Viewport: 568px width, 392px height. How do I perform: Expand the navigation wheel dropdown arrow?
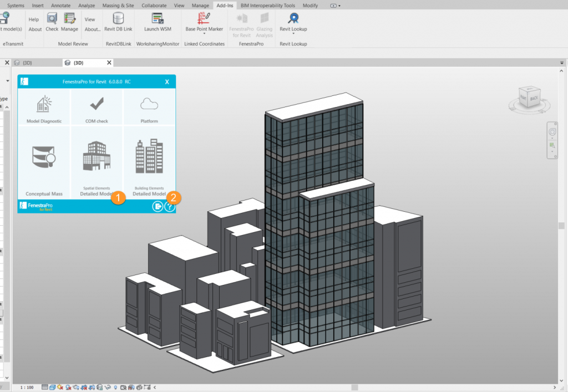coord(552,138)
